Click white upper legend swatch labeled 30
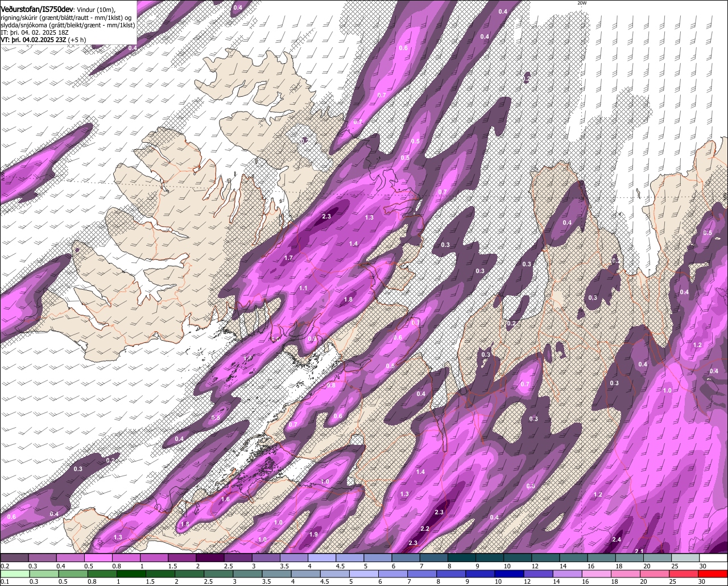The height and width of the screenshot is (586, 728). pos(714,558)
